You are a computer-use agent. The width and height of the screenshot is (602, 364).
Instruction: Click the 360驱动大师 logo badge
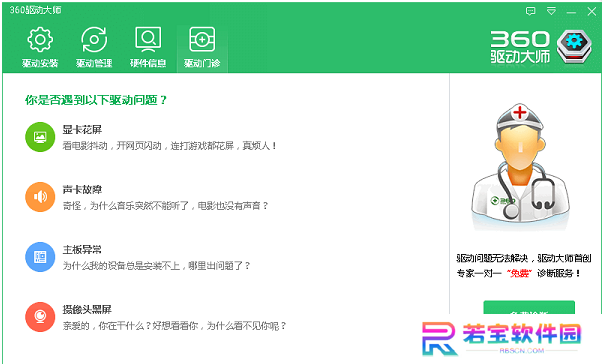[574, 47]
